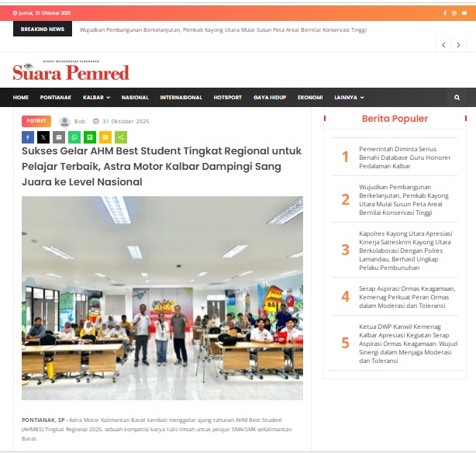Viewport: 476px width, 453px height.
Task: Share article via the email icon
Action: pyautogui.click(x=59, y=137)
